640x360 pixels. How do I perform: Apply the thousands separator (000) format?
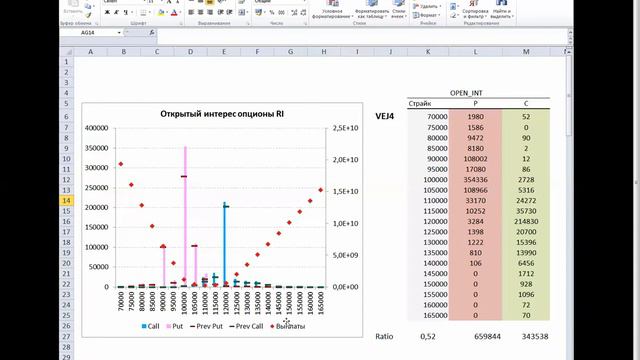click(282, 13)
